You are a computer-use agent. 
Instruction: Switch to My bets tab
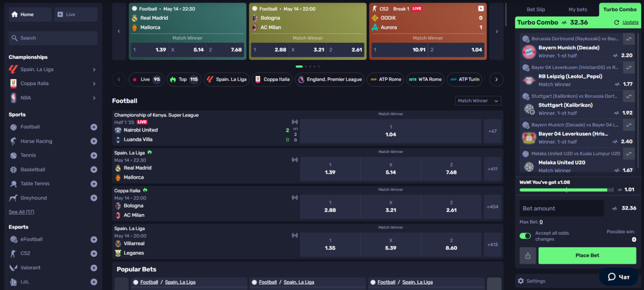(x=578, y=10)
